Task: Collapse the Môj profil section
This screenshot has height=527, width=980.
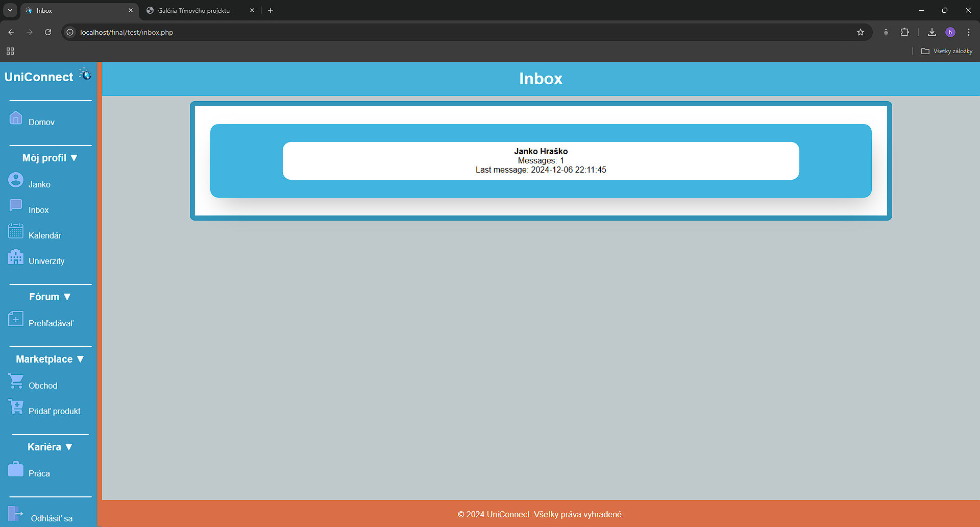Action: 50,158
